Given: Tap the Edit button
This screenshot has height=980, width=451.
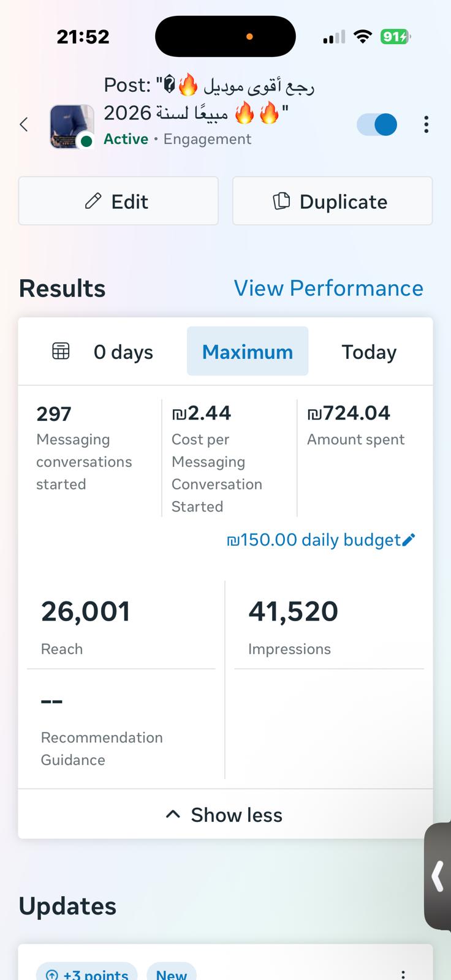Looking at the screenshot, I should (118, 201).
